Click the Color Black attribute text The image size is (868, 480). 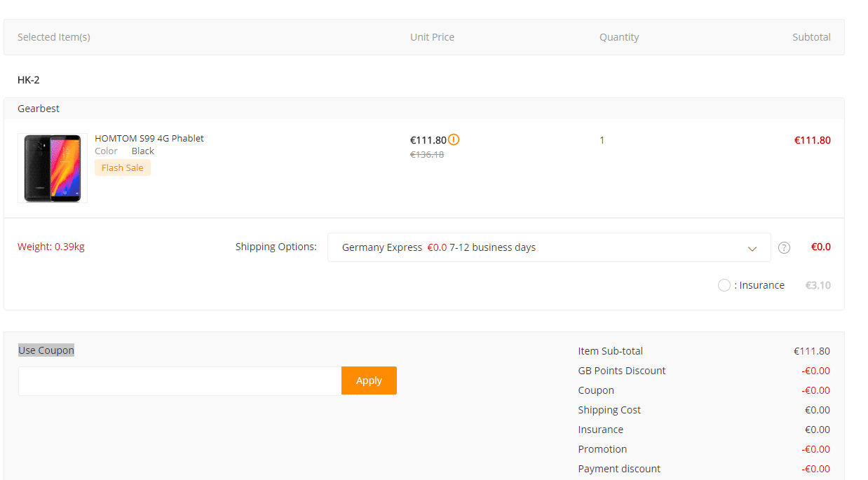124,151
